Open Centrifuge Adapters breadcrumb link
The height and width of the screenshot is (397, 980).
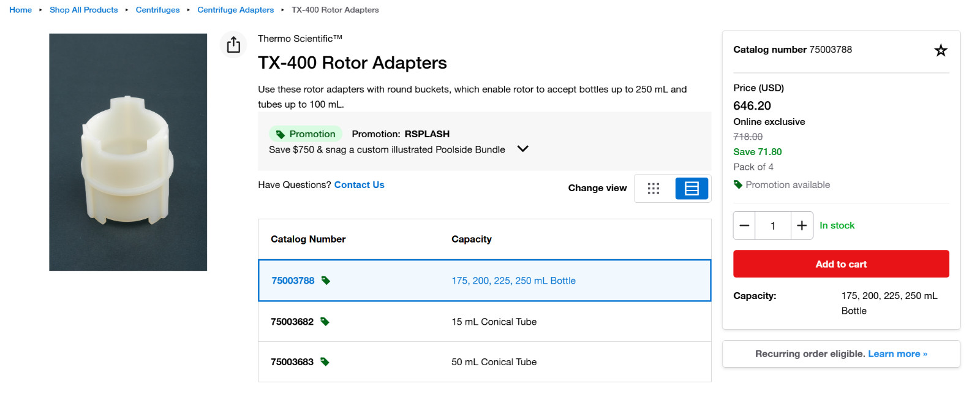coord(235,10)
